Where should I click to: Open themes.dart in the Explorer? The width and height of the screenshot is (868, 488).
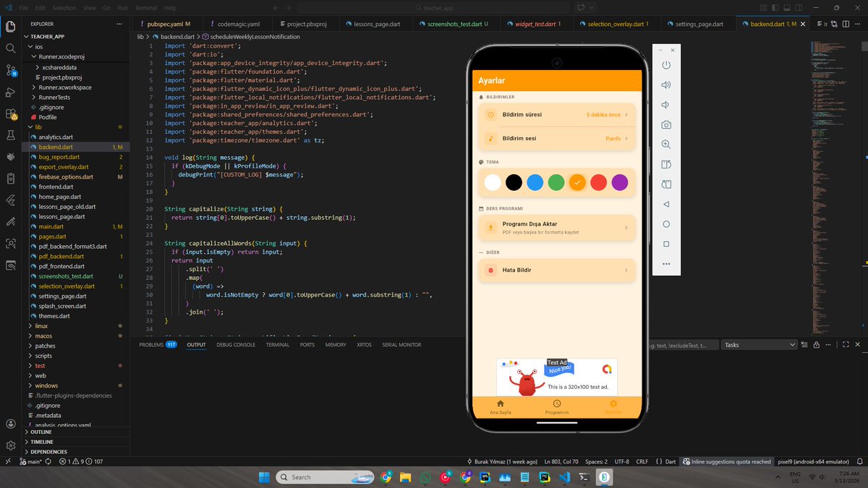point(76,316)
